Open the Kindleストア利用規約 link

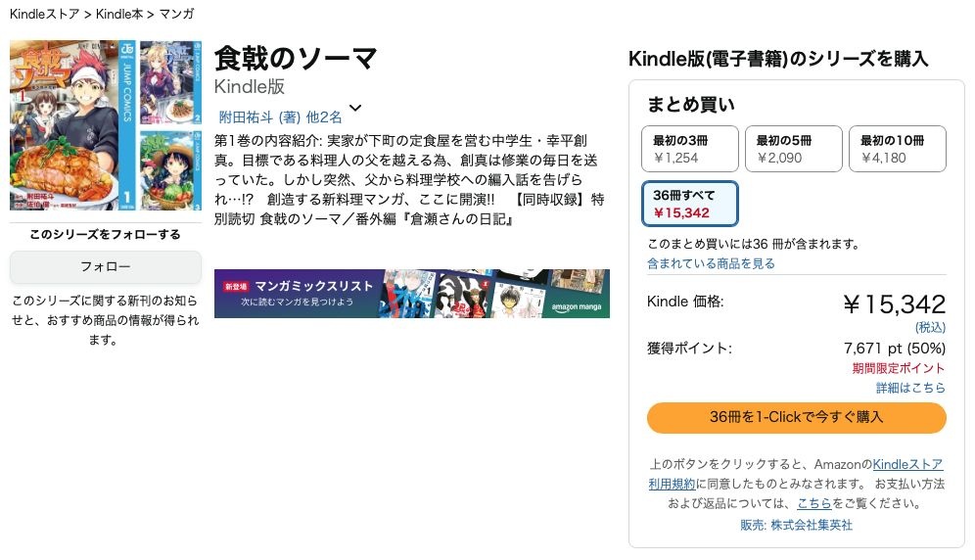(795, 474)
